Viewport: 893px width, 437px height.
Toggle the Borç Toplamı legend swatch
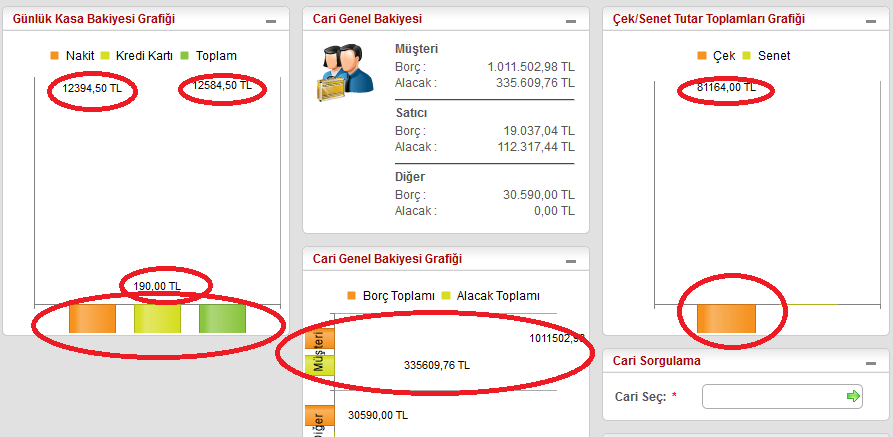pyautogui.click(x=351, y=296)
